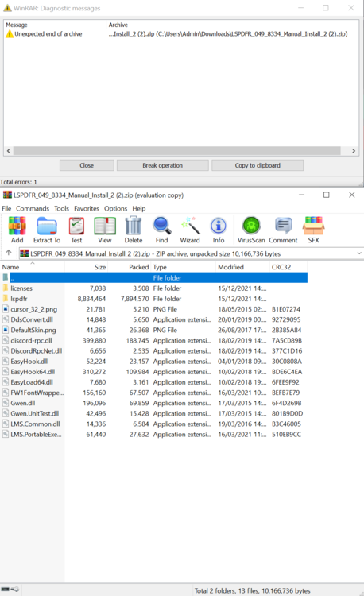
Task: Click Copy to clipboard button
Action: [258, 165]
